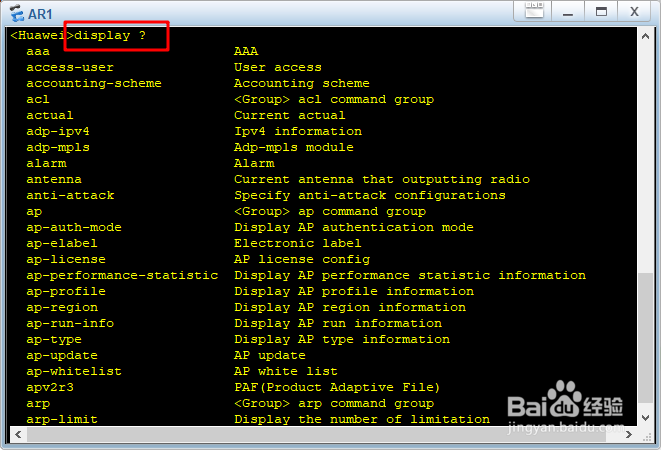Click '<Group> ap command group' description
The image size is (661, 450).
click(330, 212)
